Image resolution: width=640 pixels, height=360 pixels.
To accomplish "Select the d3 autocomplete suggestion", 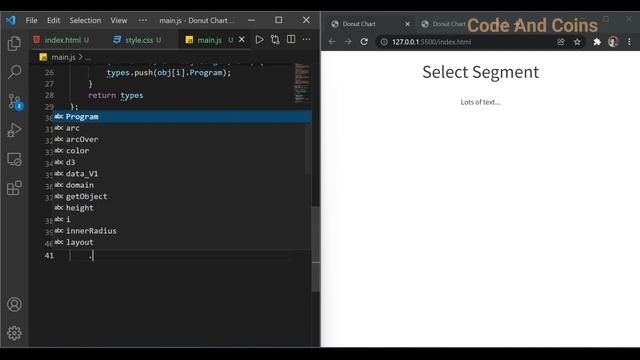I will click(x=182, y=162).
